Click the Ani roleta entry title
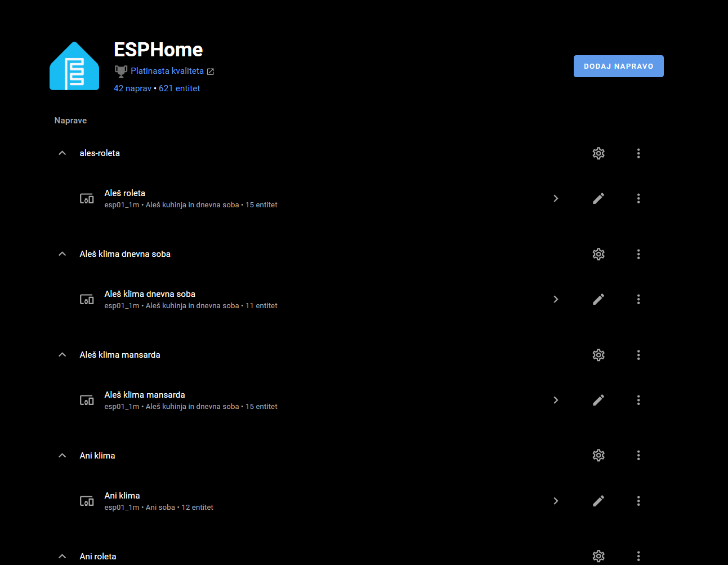728x565 pixels. [98, 557]
